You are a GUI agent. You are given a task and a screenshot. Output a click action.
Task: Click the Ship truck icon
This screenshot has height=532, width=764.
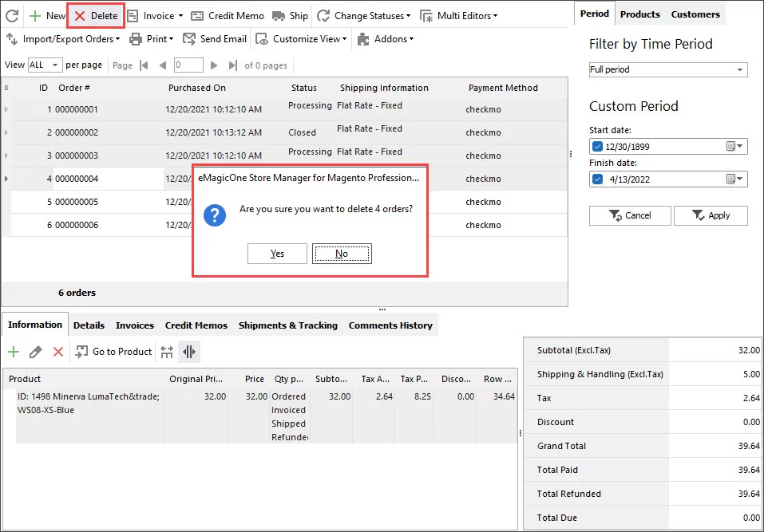(x=279, y=16)
